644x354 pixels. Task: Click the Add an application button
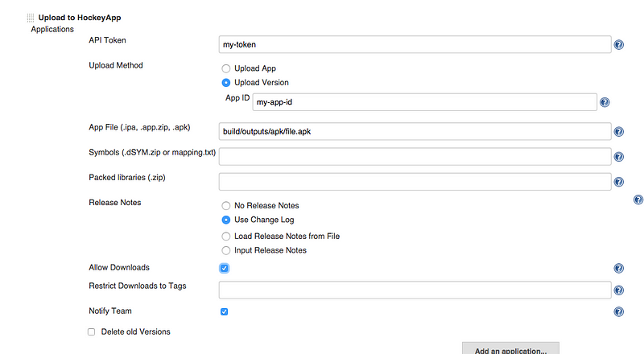(x=510, y=349)
